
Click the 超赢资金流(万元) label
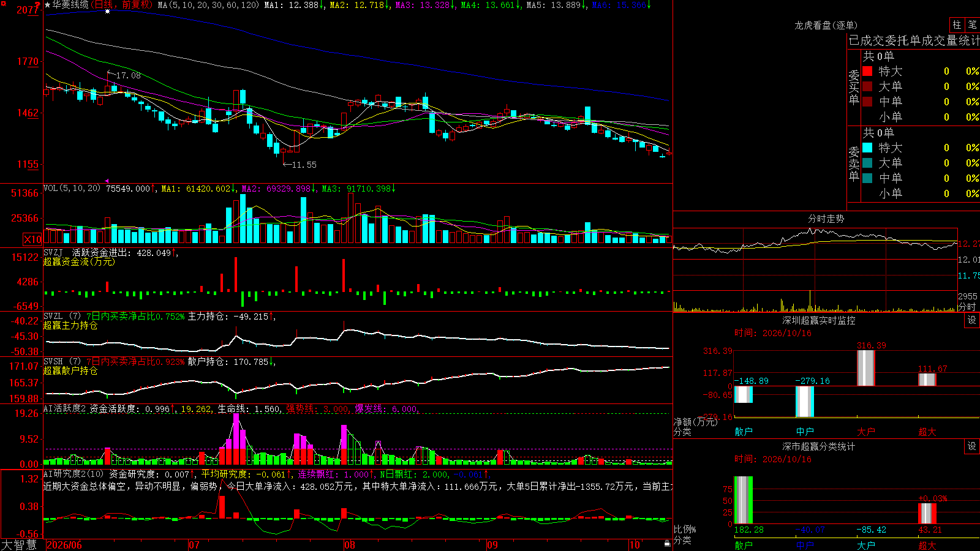[x=79, y=261]
